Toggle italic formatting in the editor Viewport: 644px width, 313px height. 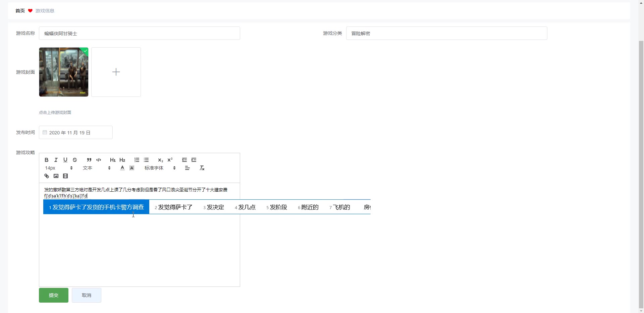point(56,160)
